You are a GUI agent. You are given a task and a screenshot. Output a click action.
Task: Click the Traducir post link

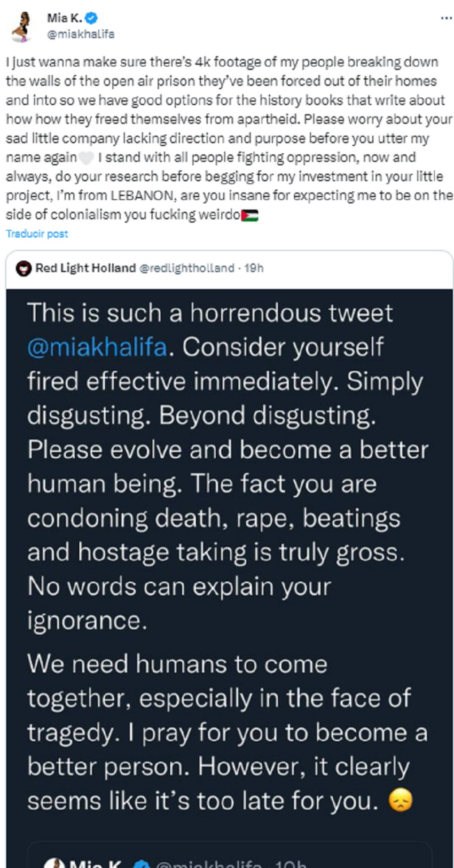pos(37,234)
